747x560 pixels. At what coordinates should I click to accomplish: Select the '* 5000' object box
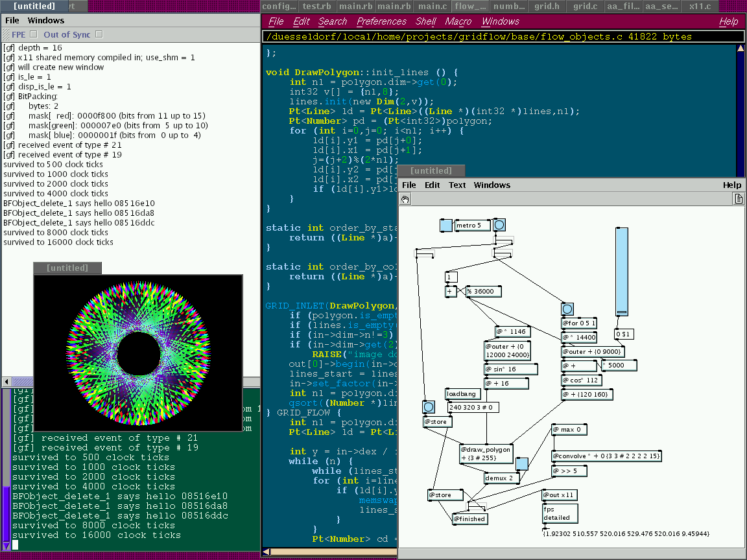coord(619,366)
